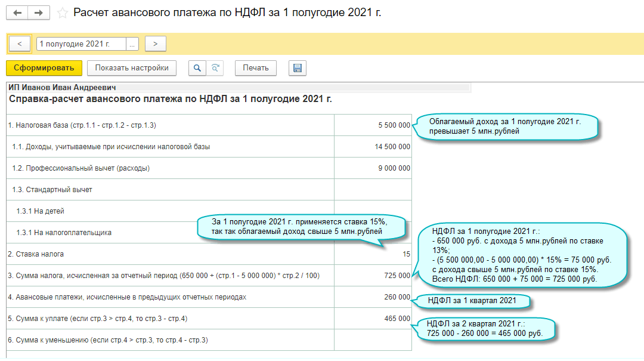
Task: Click the forward navigation arrow
Action: tap(39, 13)
